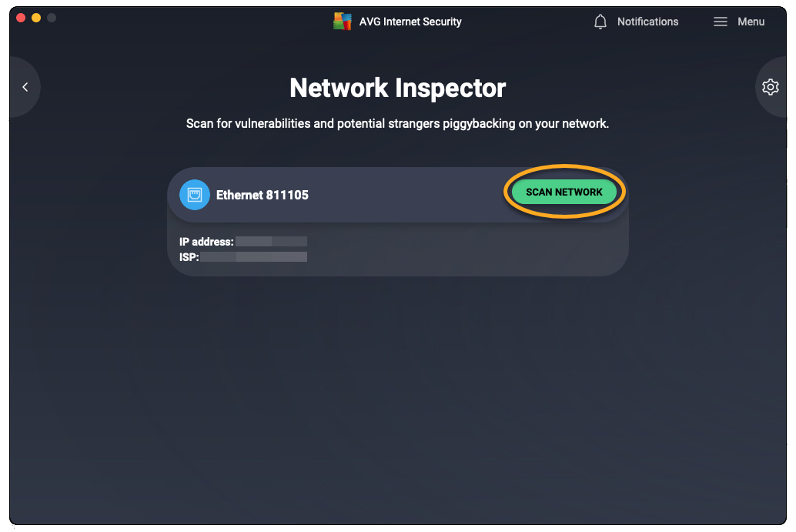This screenshot has width=796, height=532.
Task: Click the AVG logo in title bar
Action: (x=342, y=22)
